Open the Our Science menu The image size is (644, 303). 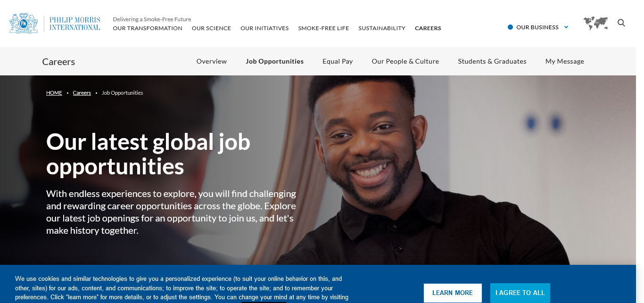coord(211,28)
